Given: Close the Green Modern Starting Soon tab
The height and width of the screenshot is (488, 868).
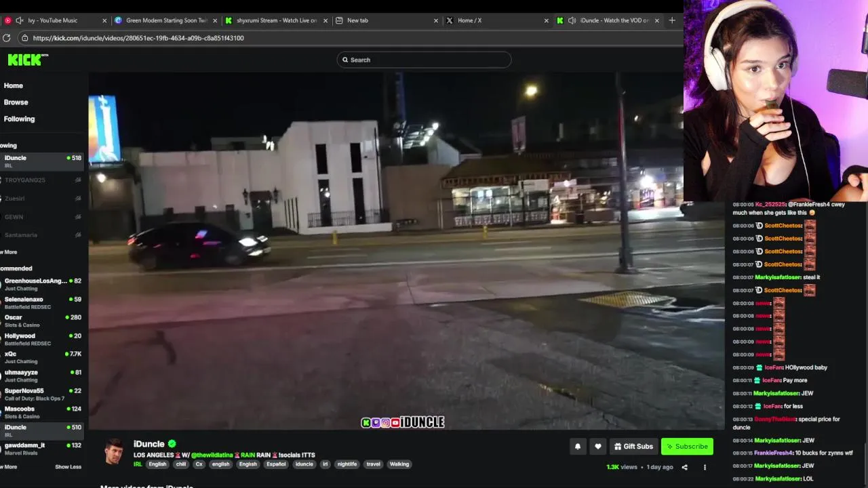Looking at the screenshot, I should (216, 20).
